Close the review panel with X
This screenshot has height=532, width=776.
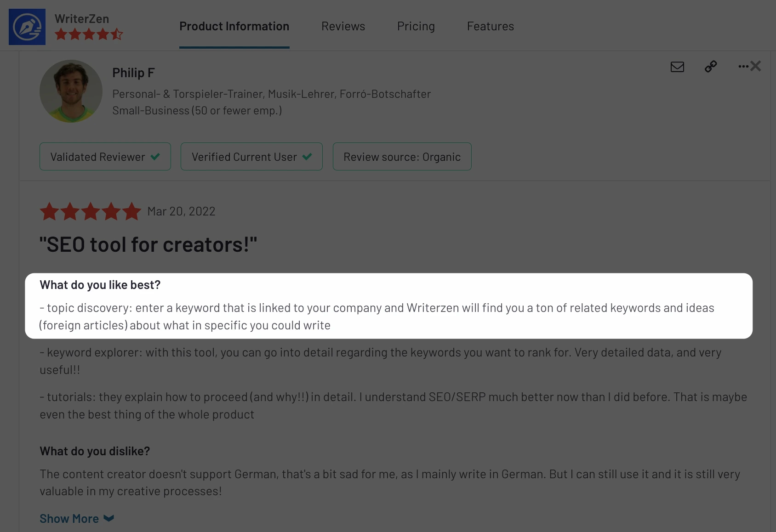point(756,66)
